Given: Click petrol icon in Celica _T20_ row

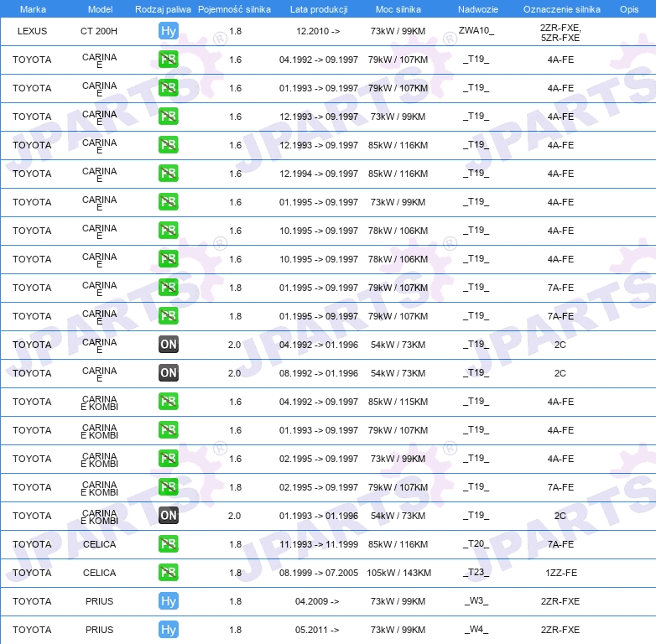Looking at the screenshot, I should (169, 543).
